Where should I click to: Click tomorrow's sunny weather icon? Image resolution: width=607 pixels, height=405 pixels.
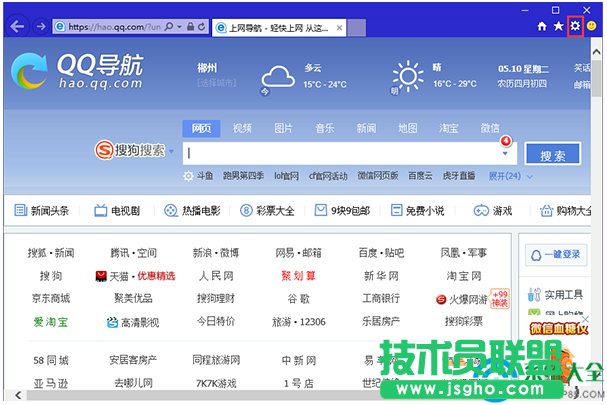tap(407, 76)
